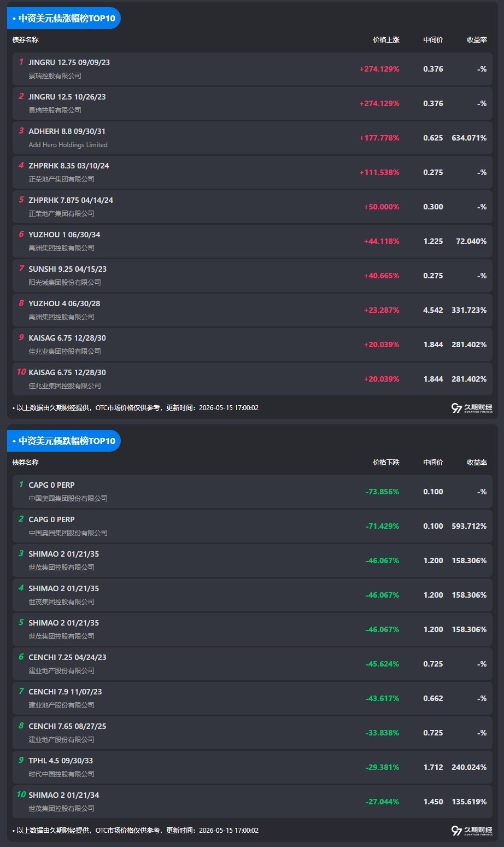This screenshot has width=504, height=847.
Task: Click the 价格上涨 column header
Action: pyautogui.click(x=386, y=40)
